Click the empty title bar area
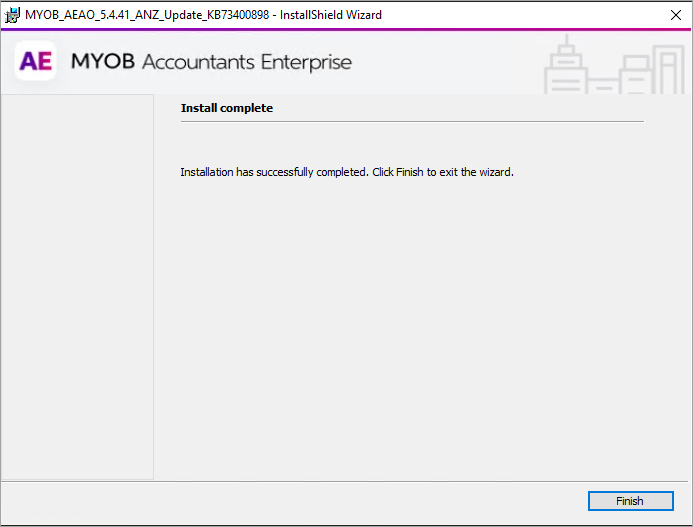The width and height of the screenshot is (693, 527). pyautogui.click(x=520, y=15)
